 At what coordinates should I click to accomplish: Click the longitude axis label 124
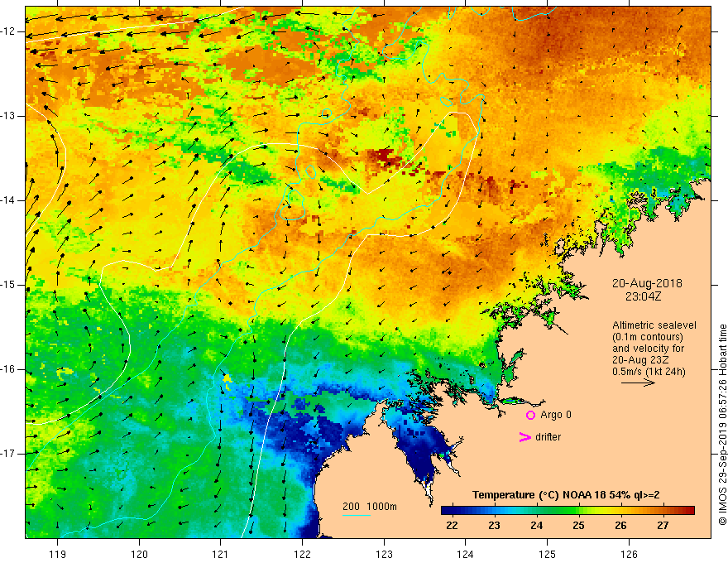click(466, 554)
